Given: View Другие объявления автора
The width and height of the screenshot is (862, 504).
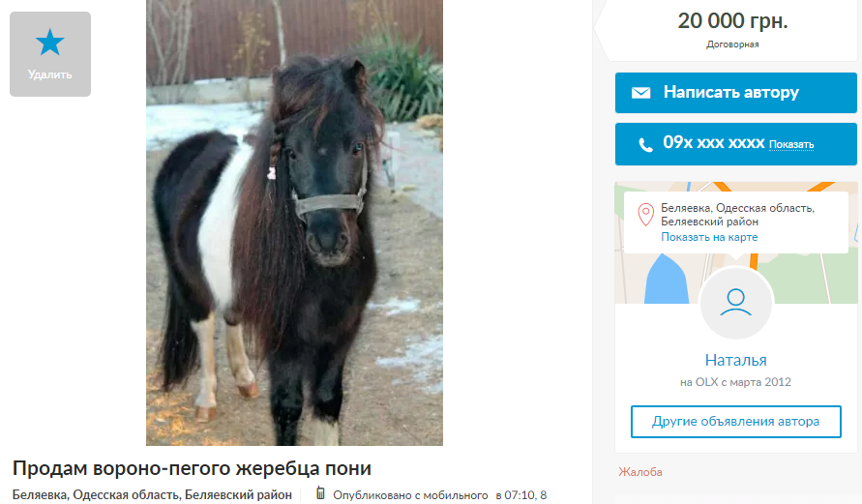Looking at the screenshot, I should pos(735,422).
